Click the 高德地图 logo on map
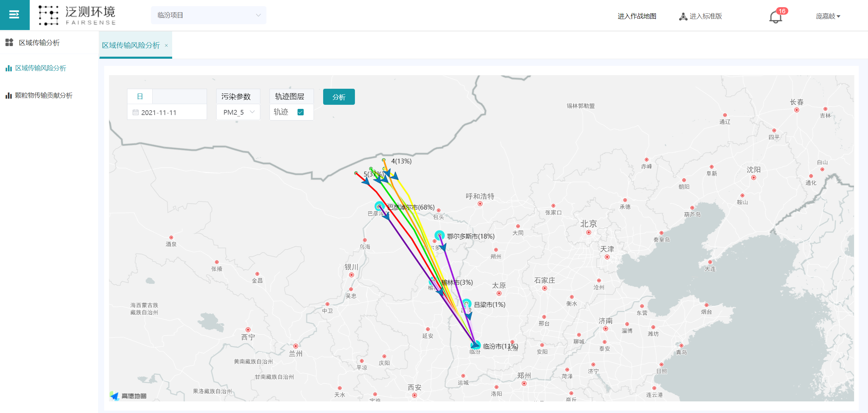Screen dimensions: 868x413 [128, 396]
